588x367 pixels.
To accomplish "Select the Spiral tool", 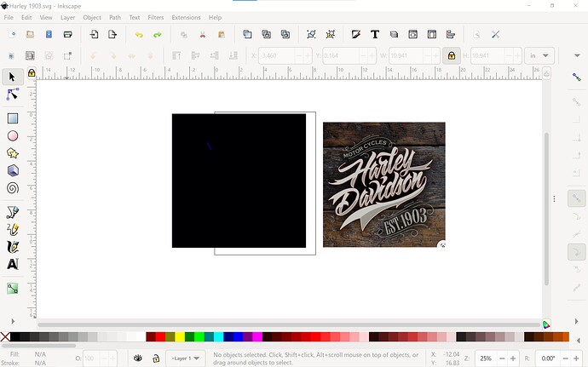I will 13,188.
